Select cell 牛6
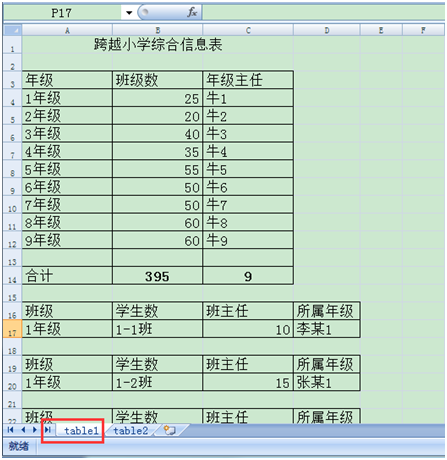 click(248, 187)
